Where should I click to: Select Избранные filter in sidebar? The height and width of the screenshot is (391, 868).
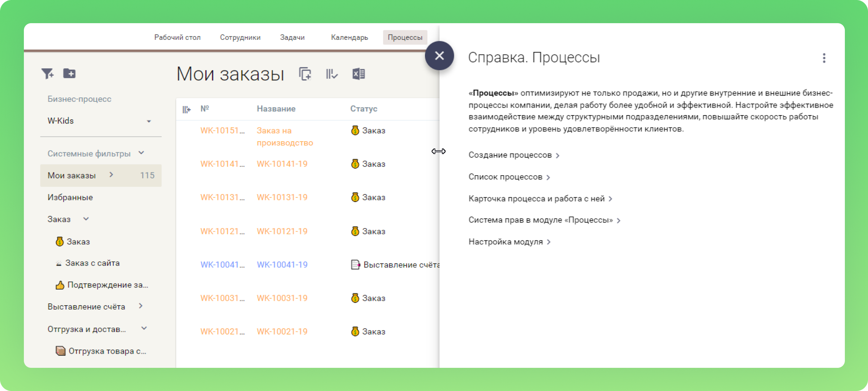pyautogui.click(x=70, y=197)
